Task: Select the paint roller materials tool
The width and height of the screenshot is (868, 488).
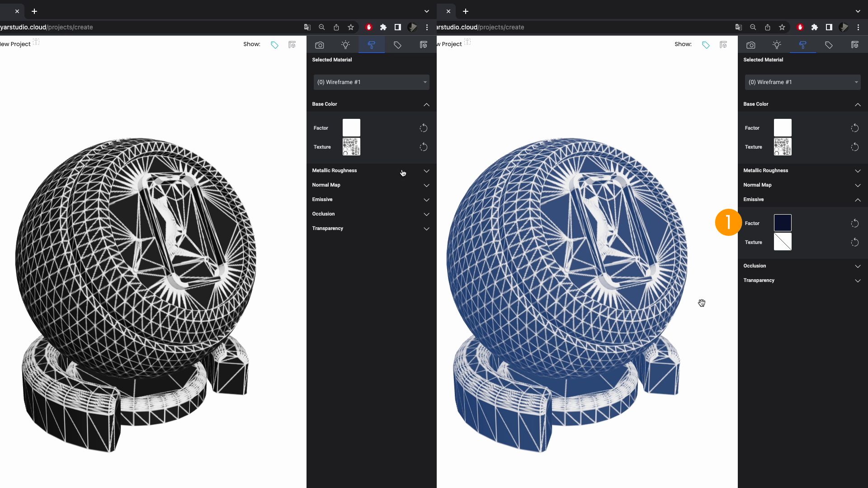Action: pyautogui.click(x=372, y=45)
